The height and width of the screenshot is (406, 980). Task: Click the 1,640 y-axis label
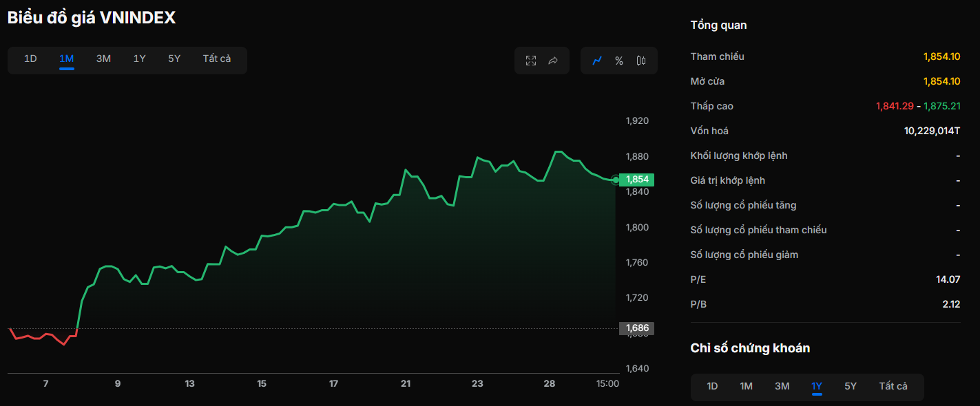tap(637, 368)
